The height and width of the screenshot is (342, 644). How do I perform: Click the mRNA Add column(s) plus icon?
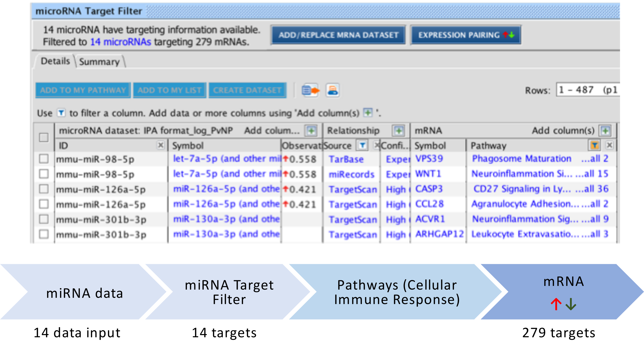605,131
